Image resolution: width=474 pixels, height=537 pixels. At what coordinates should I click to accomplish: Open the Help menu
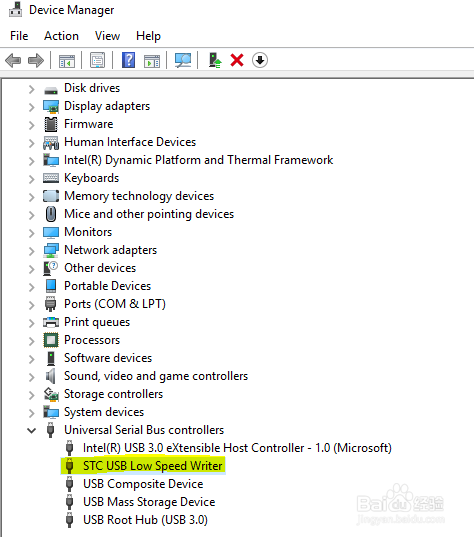148,36
